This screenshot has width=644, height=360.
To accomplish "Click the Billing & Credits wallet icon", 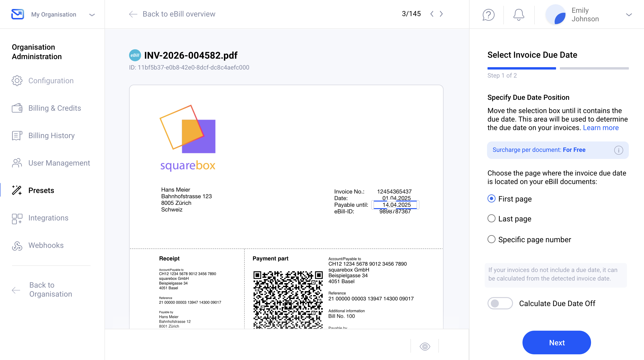I will [17, 108].
